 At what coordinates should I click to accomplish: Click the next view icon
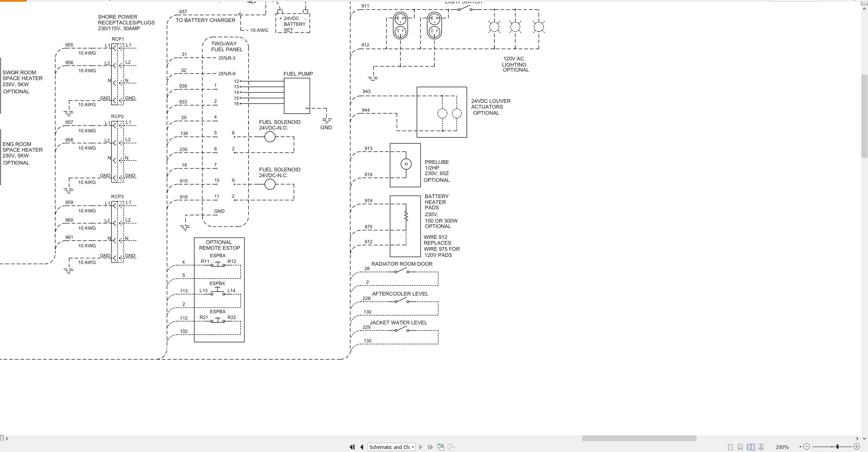coord(451,447)
